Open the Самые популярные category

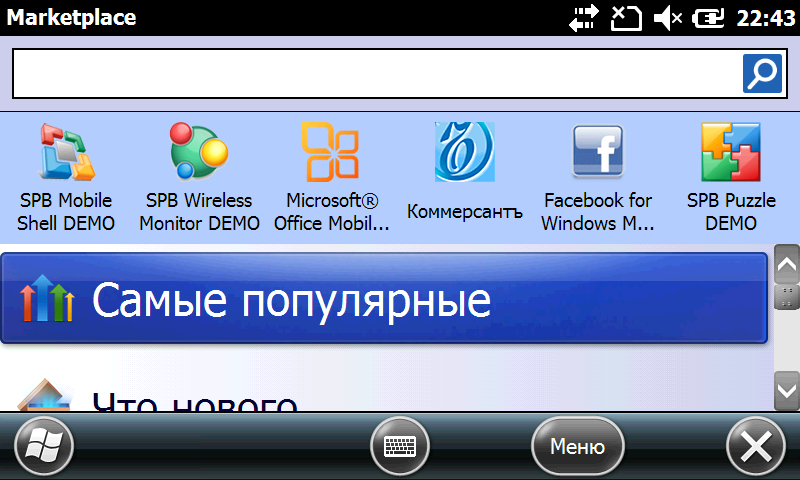click(x=384, y=298)
